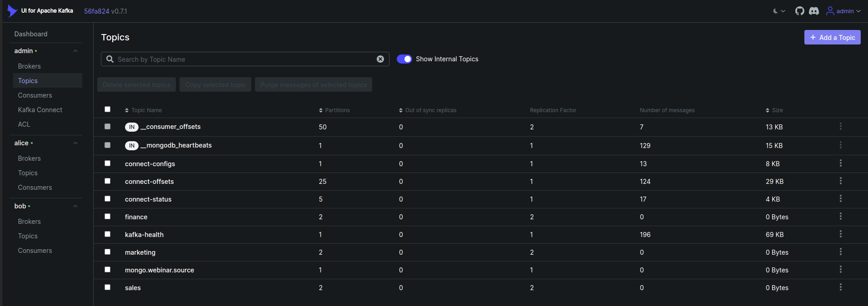Open actions menu for connect-configs row
The width and height of the screenshot is (868, 306).
(x=840, y=163)
